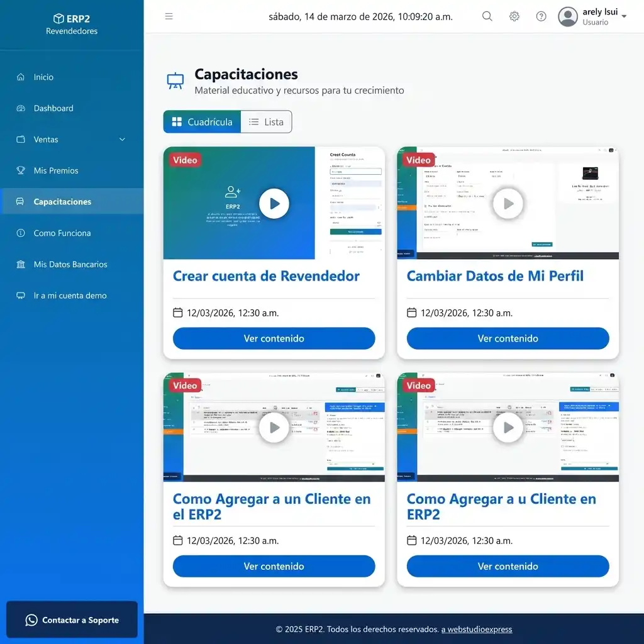
Task: Open Mis Datos Bancarios menu item
Action: (70, 264)
